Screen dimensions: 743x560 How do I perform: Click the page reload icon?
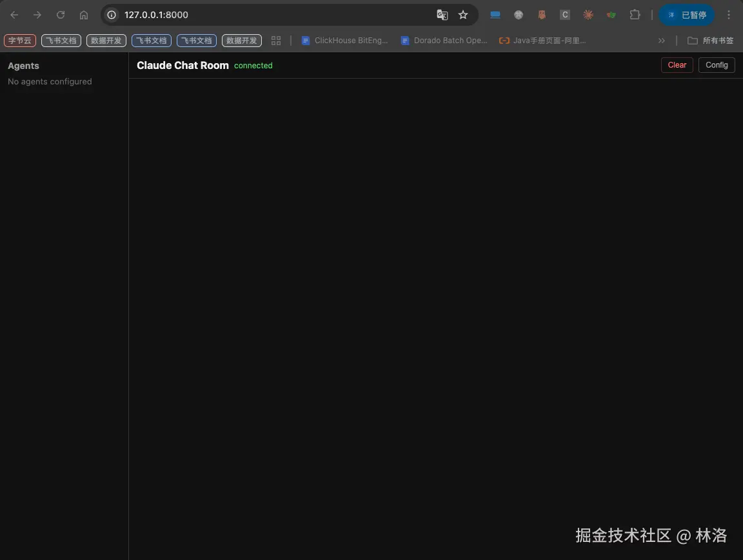[x=60, y=14]
